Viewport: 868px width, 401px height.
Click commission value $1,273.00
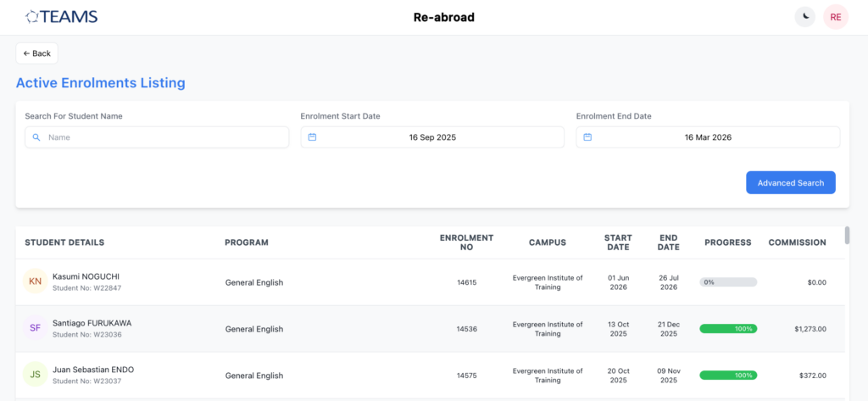pyautogui.click(x=810, y=329)
